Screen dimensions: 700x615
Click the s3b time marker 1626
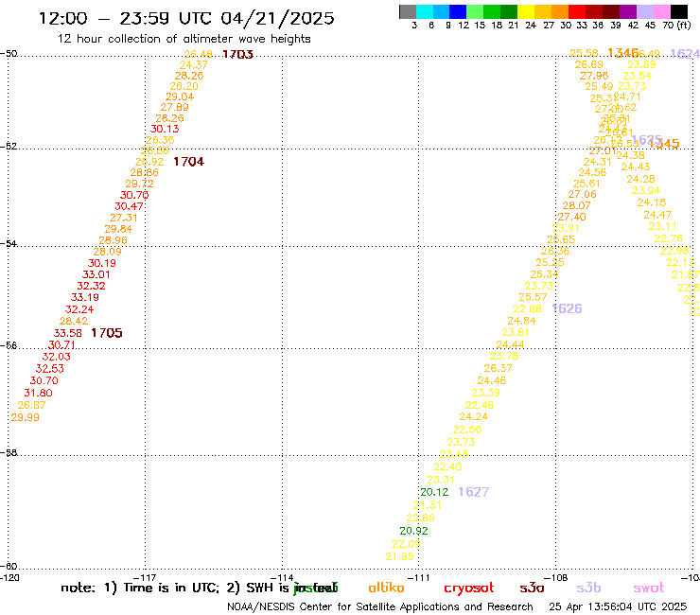tap(567, 308)
